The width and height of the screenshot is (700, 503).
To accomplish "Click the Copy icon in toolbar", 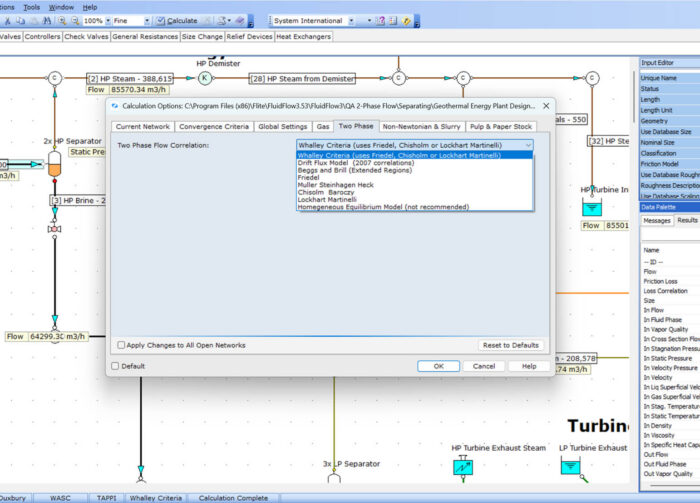I will tap(20, 20).
